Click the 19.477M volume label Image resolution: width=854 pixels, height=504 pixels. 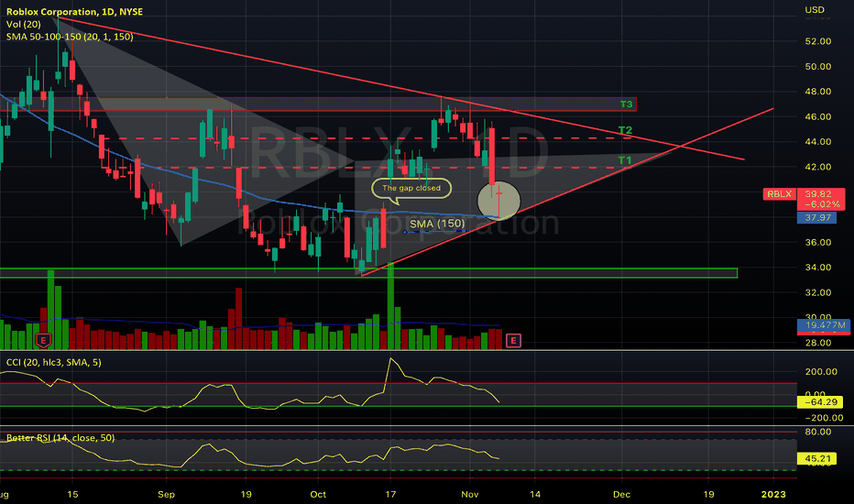(x=825, y=324)
